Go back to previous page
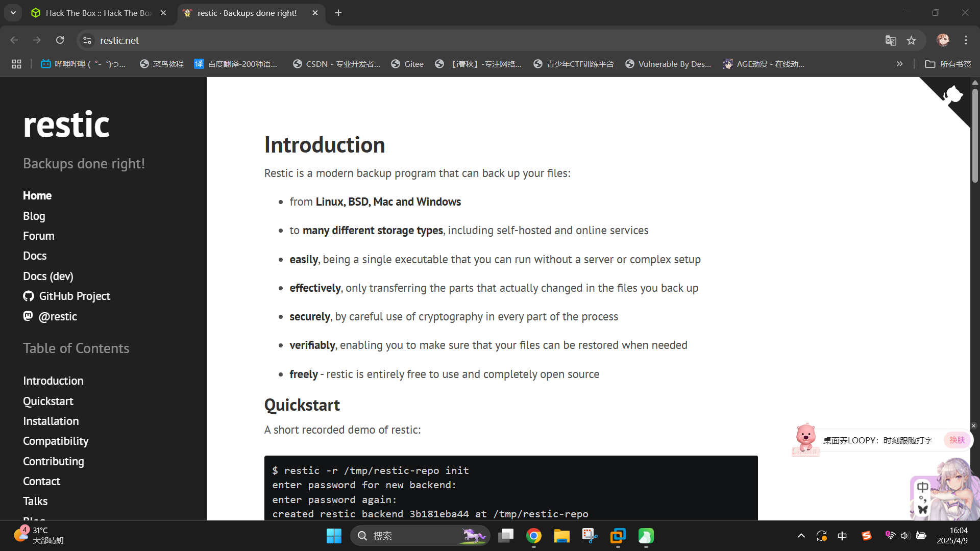The height and width of the screenshot is (551, 980). (x=14, y=40)
